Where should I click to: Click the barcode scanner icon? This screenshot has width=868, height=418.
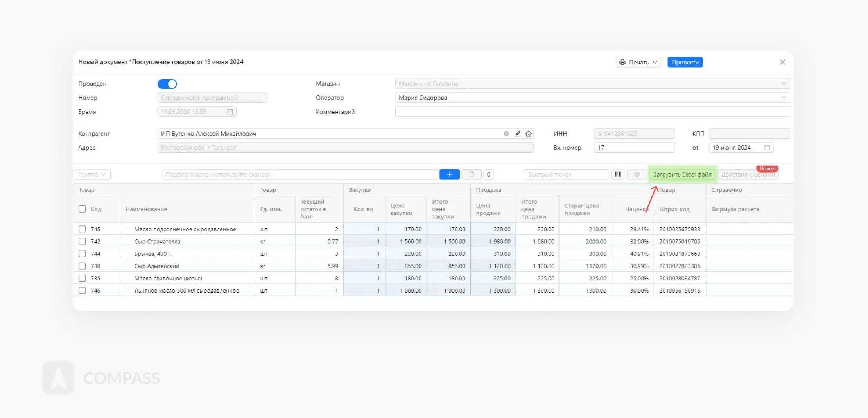pos(617,174)
